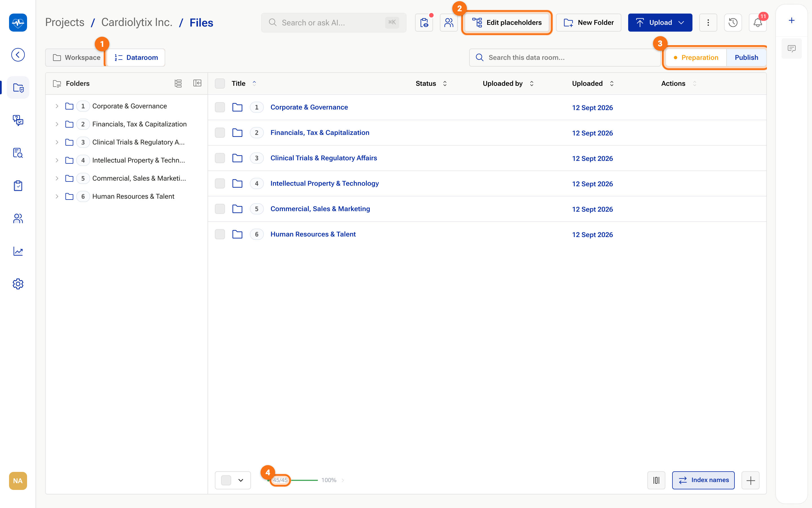Tick the select-all checkbox in header
812x508 pixels.
coord(220,83)
